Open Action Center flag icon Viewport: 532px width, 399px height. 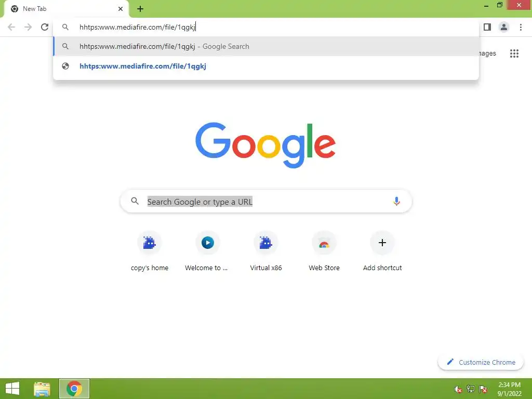[483, 389]
